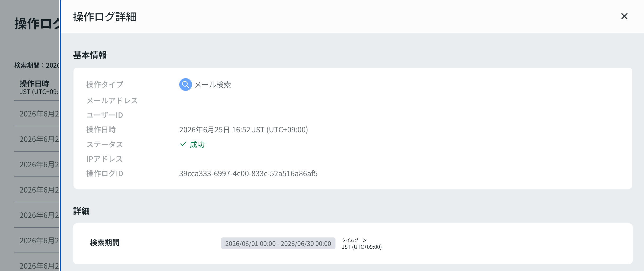Click the 検索期間 date range chip

click(278, 243)
